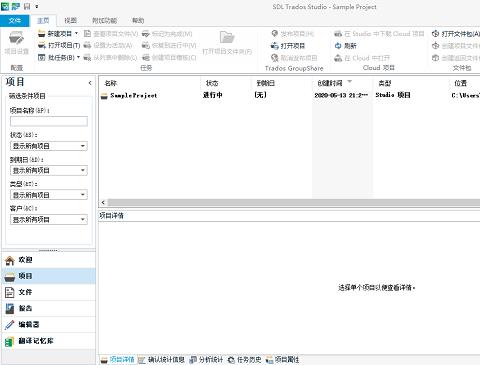Open the 帮助 Help ribbon tab

click(138, 21)
